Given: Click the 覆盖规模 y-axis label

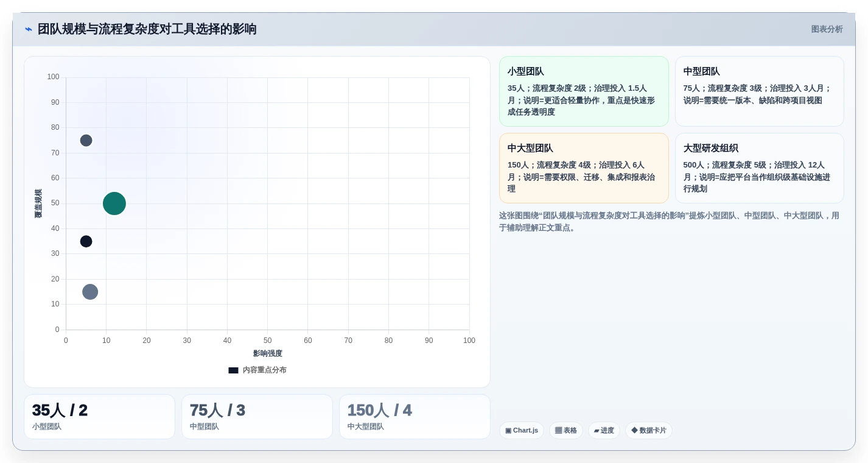Looking at the screenshot, I should 38,203.
